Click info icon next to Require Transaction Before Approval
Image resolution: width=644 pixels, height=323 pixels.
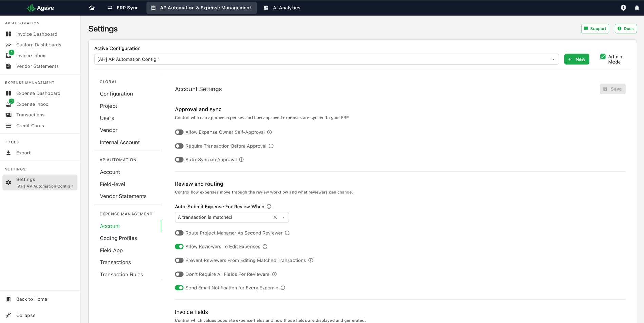[271, 146]
